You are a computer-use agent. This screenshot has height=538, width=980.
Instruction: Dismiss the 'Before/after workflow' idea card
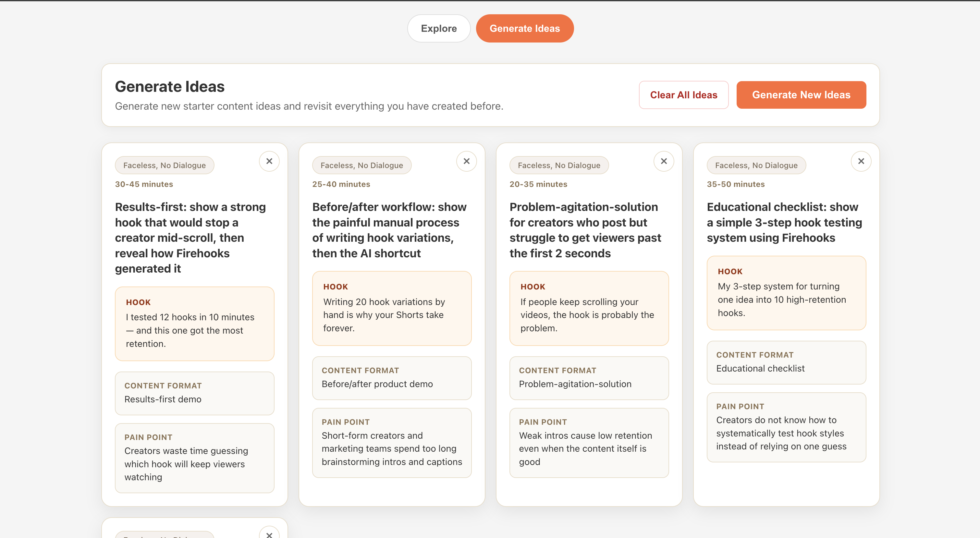point(466,161)
